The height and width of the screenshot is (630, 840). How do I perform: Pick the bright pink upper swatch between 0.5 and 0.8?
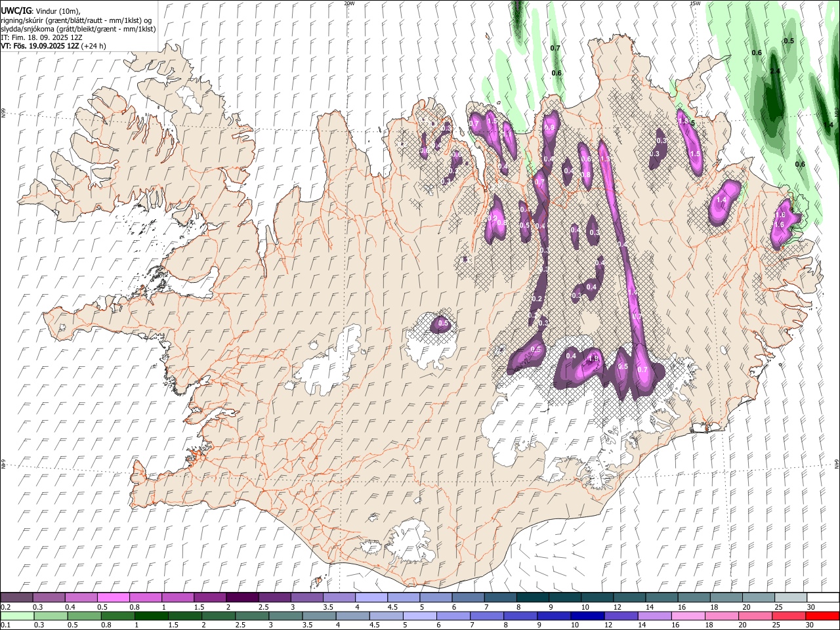pos(113,598)
